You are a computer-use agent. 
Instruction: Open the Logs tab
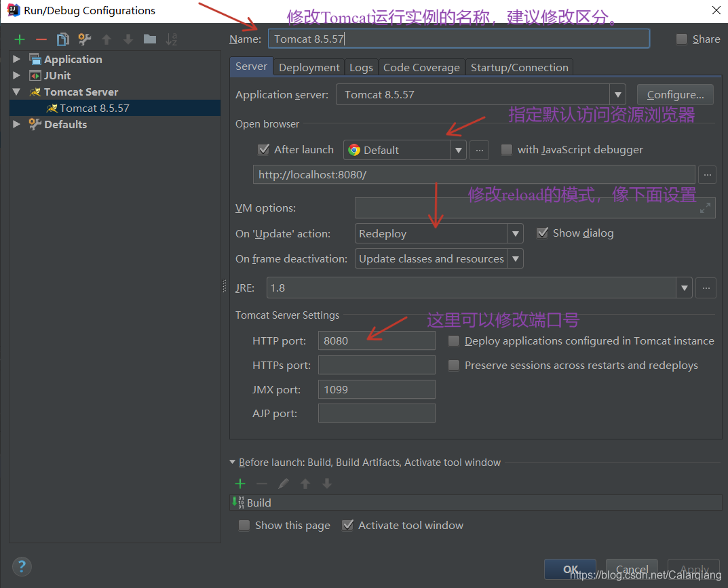(x=361, y=67)
